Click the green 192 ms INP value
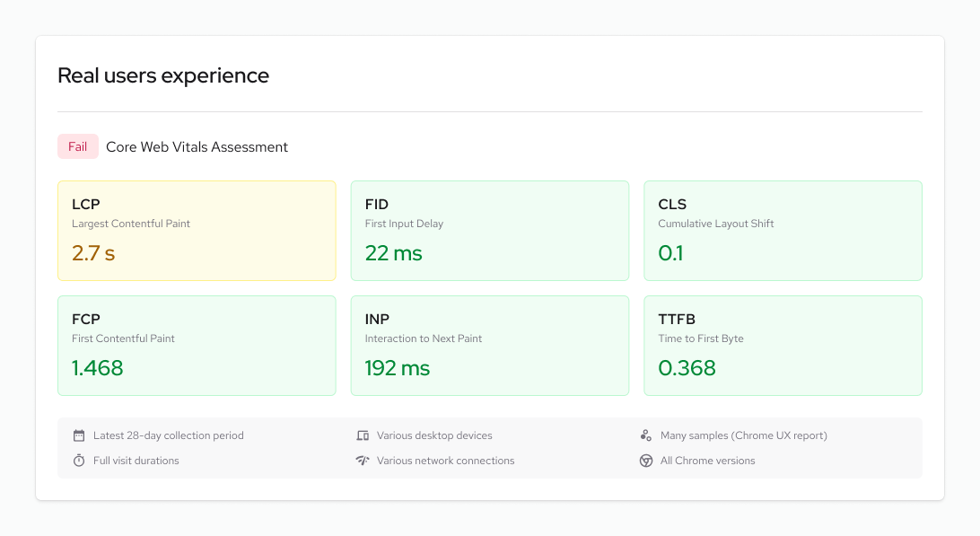This screenshot has height=536, width=980. pyautogui.click(x=398, y=368)
